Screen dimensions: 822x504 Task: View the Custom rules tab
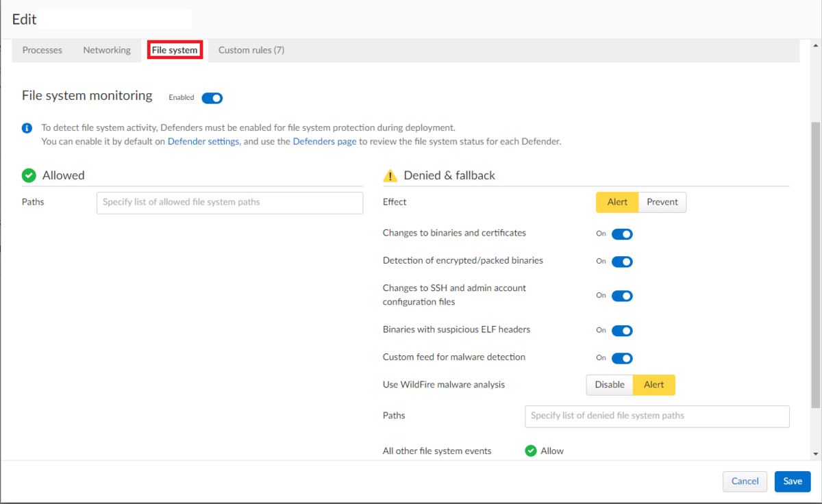pos(251,50)
